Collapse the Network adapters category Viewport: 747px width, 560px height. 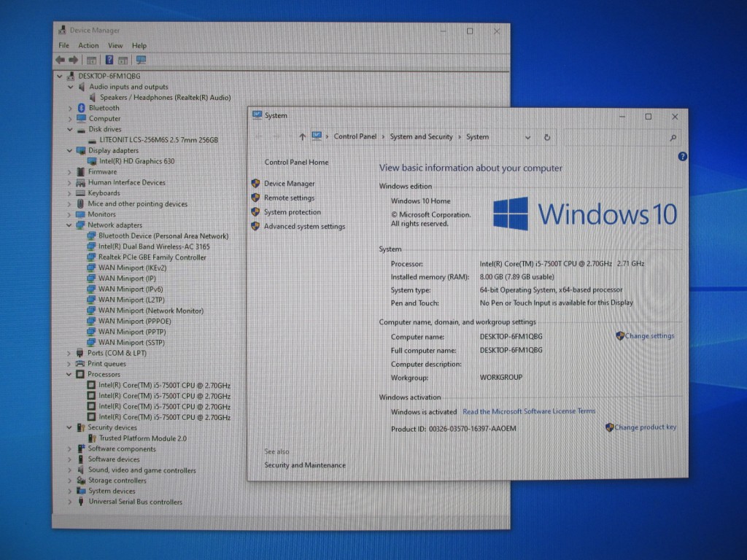pyautogui.click(x=69, y=225)
